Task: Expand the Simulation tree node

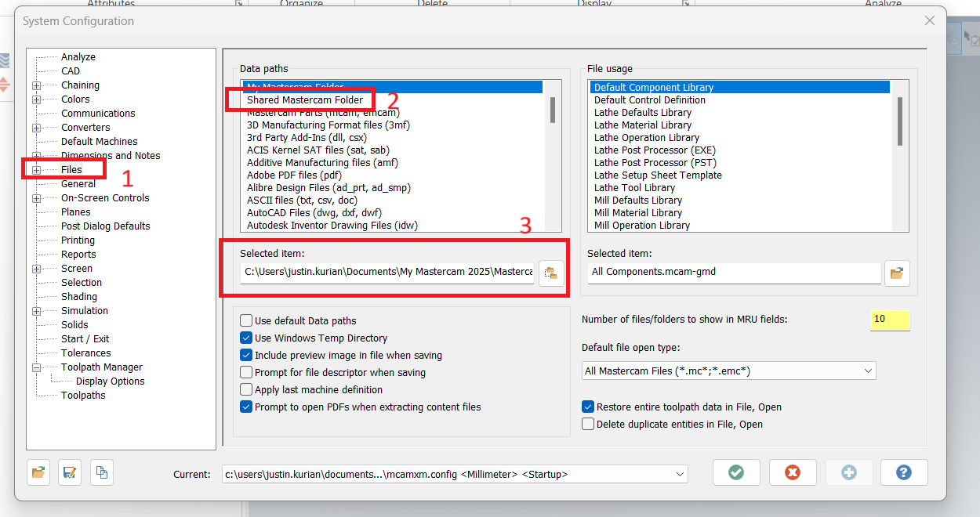Action: pos(36,311)
